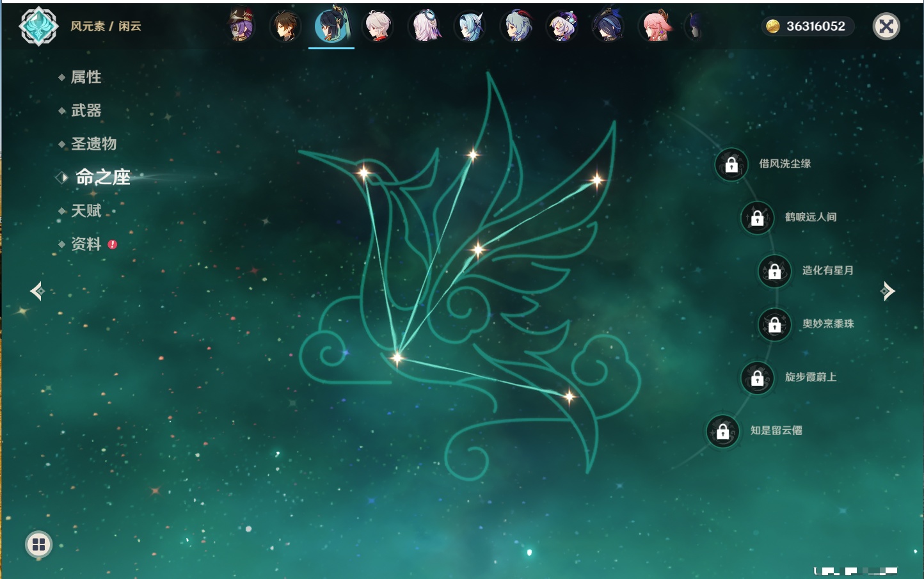Image resolution: width=924 pixels, height=579 pixels.
Task: Click the lock icon beside 奥妙烹黍珠
Action: coord(775,324)
